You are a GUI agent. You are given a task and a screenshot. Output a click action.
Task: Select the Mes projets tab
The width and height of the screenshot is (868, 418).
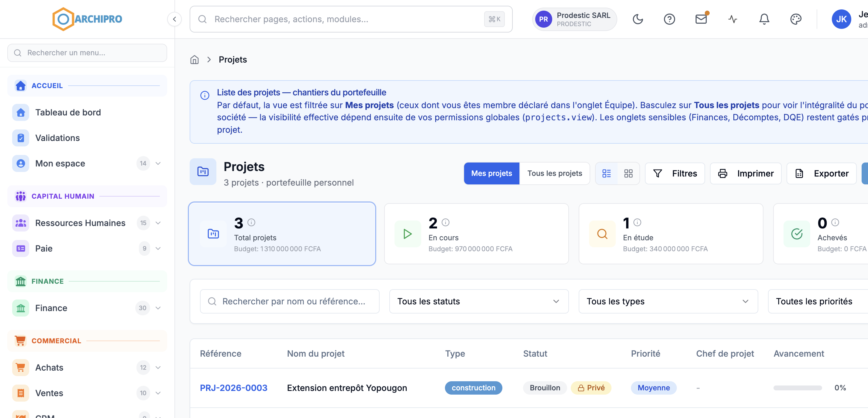click(491, 173)
